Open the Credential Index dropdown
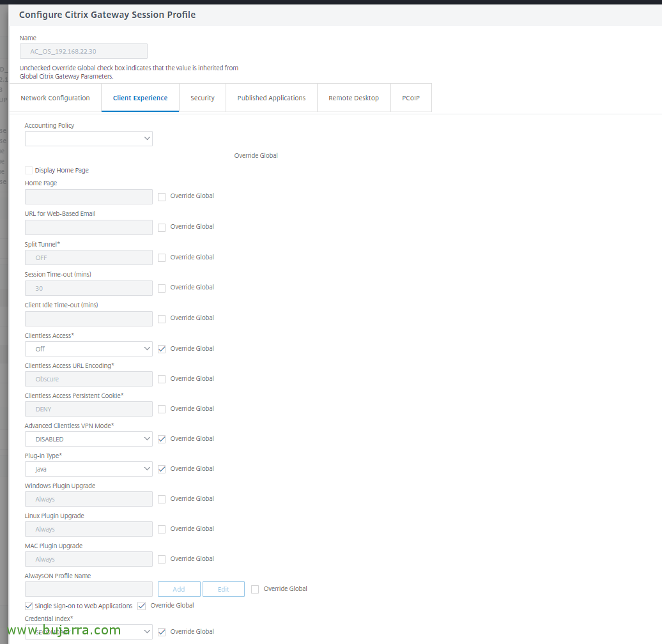 (x=89, y=632)
